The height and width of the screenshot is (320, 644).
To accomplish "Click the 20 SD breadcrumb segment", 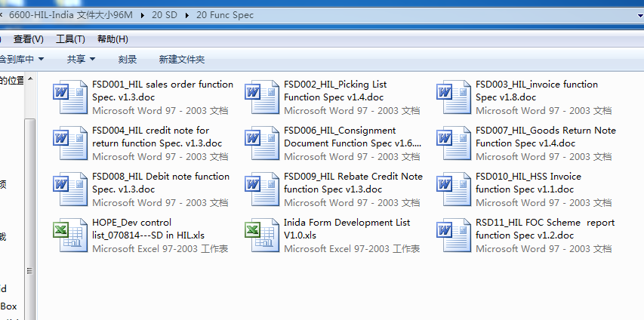I will click(165, 15).
